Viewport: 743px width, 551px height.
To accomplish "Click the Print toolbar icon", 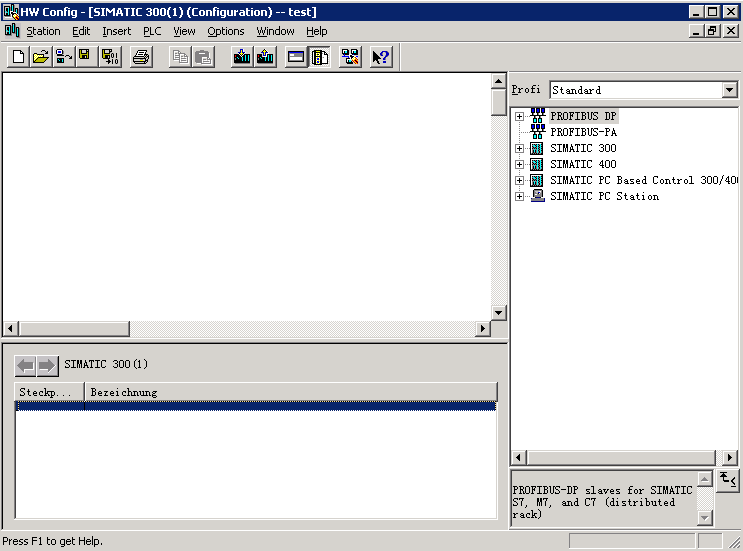I will pos(141,57).
